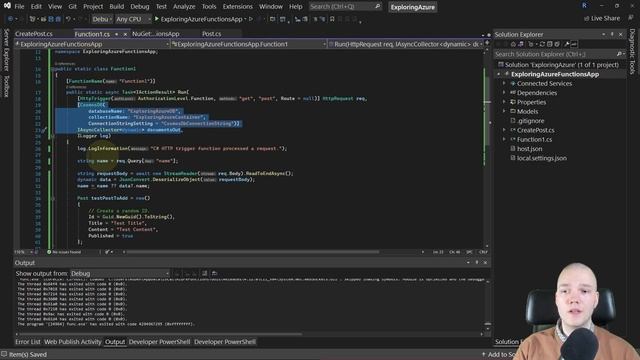Select host.json in Solution Explorer

point(529,149)
